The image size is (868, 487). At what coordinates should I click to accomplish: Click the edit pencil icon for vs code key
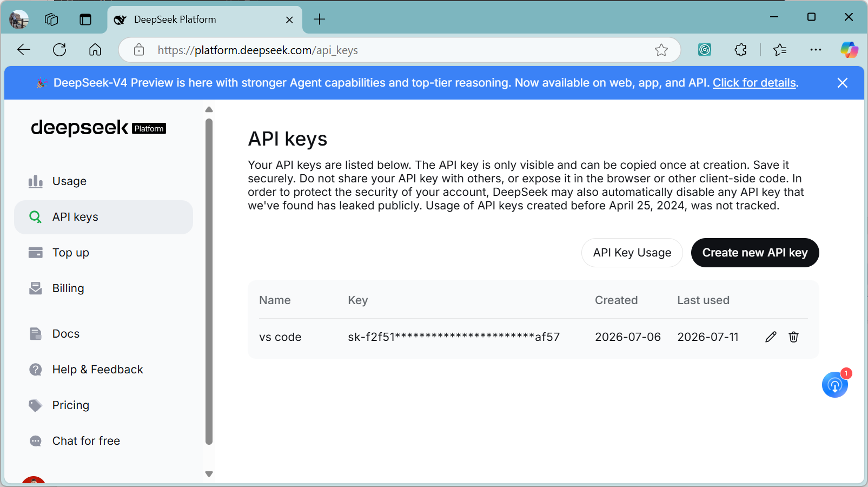(x=771, y=337)
